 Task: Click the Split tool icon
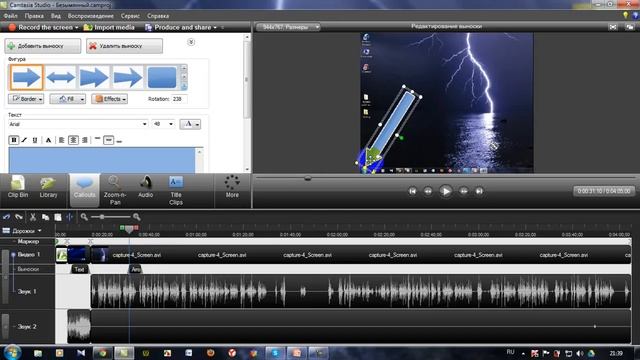(70, 217)
